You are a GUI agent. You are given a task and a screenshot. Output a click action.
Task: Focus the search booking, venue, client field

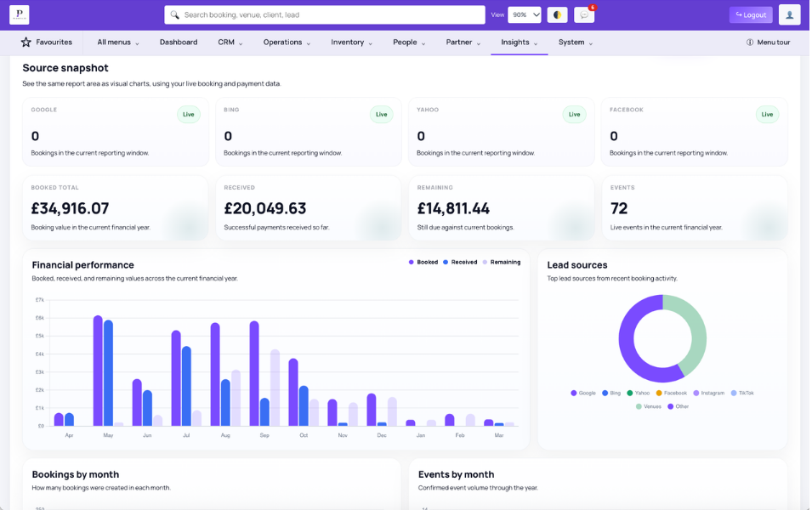pyautogui.click(x=325, y=15)
